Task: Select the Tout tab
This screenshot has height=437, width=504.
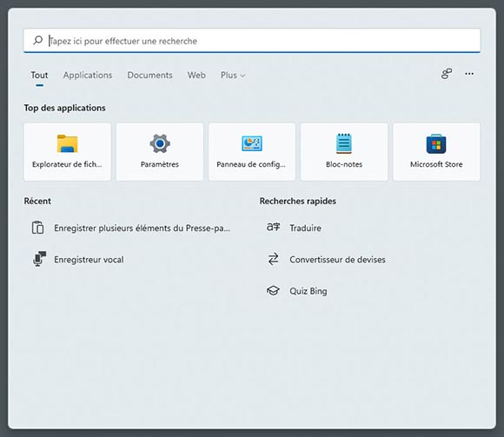Action: point(39,76)
